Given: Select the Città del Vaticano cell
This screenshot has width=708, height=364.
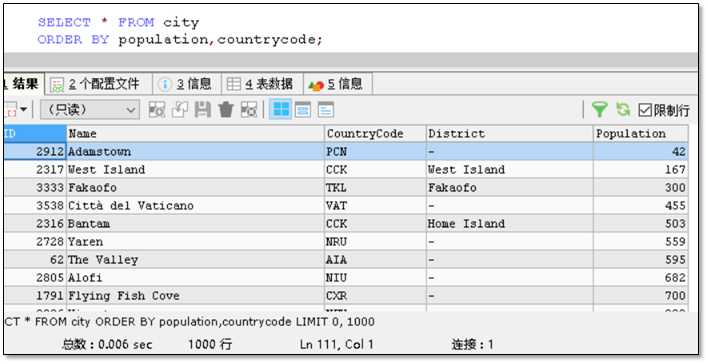Looking at the screenshot, I should 195,205.
